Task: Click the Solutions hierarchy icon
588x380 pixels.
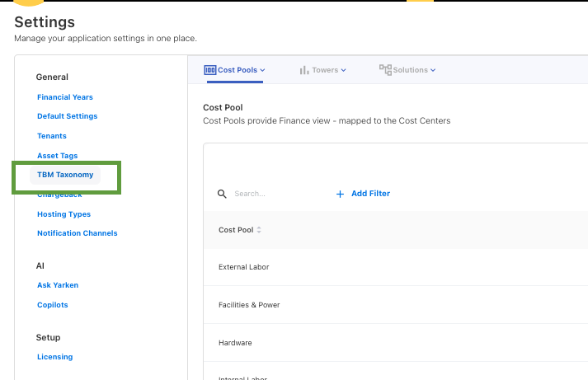Action: click(x=385, y=70)
